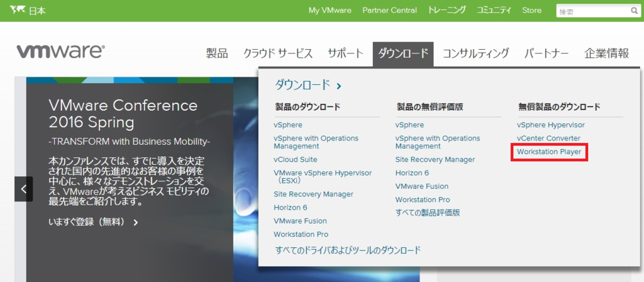Click the 製品のダウンロード column heading
The height and width of the screenshot is (282, 644).
[x=308, y=107]
